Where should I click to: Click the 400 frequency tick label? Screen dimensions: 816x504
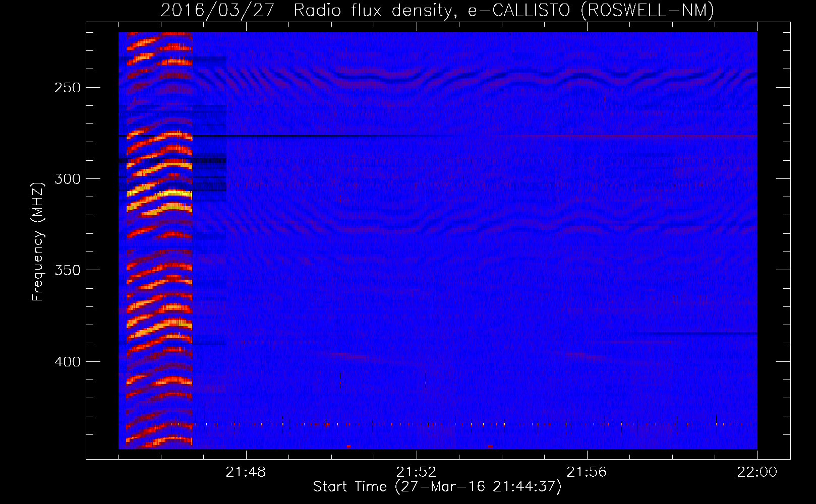coord(68,362)
